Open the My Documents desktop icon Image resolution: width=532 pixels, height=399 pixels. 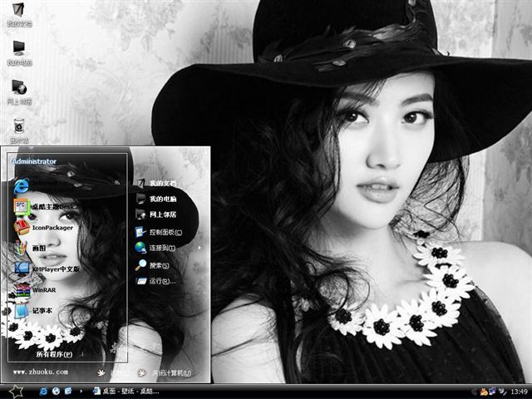tap(18, 14)
